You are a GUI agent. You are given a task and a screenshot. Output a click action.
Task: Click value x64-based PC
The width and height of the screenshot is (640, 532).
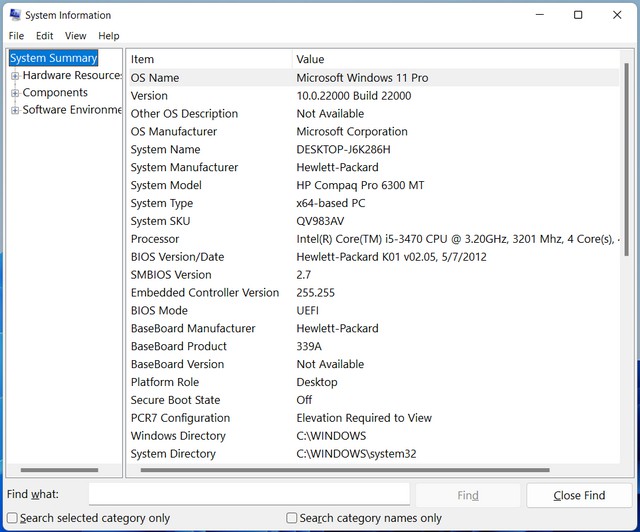pyautogui.click(x=331, y=203)
